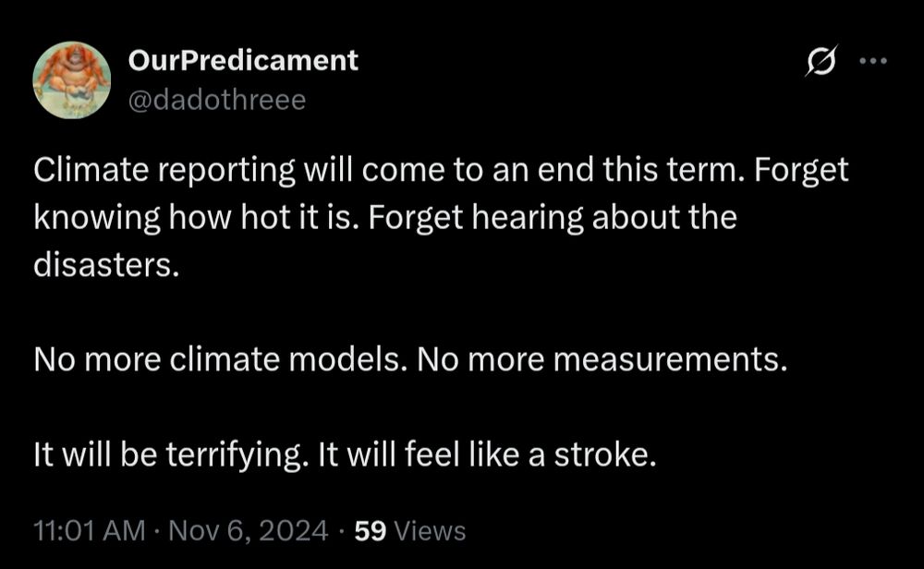Click the word 'stroke.' ending the tweet
This screenshot has height=569, width=924.
[605, 454]
